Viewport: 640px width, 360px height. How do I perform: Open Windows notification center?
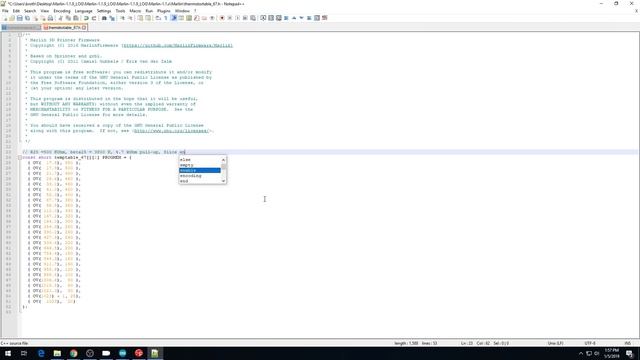[630, 353]
